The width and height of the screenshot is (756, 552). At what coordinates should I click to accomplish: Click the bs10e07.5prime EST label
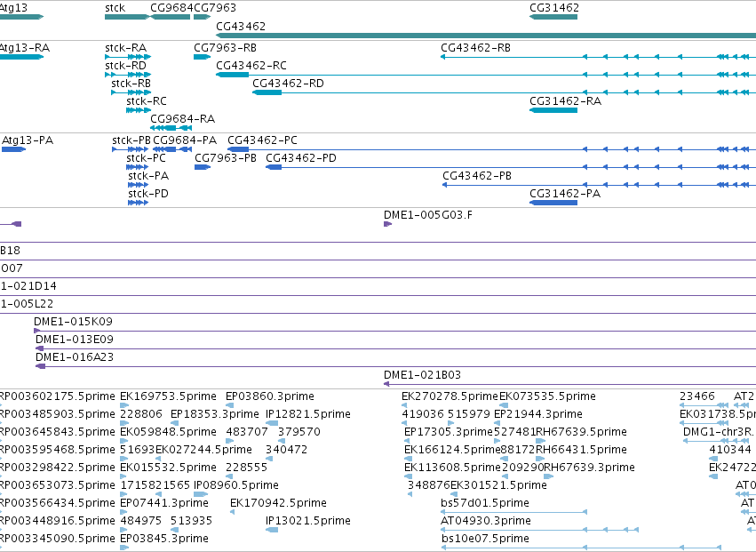point(486,540)
